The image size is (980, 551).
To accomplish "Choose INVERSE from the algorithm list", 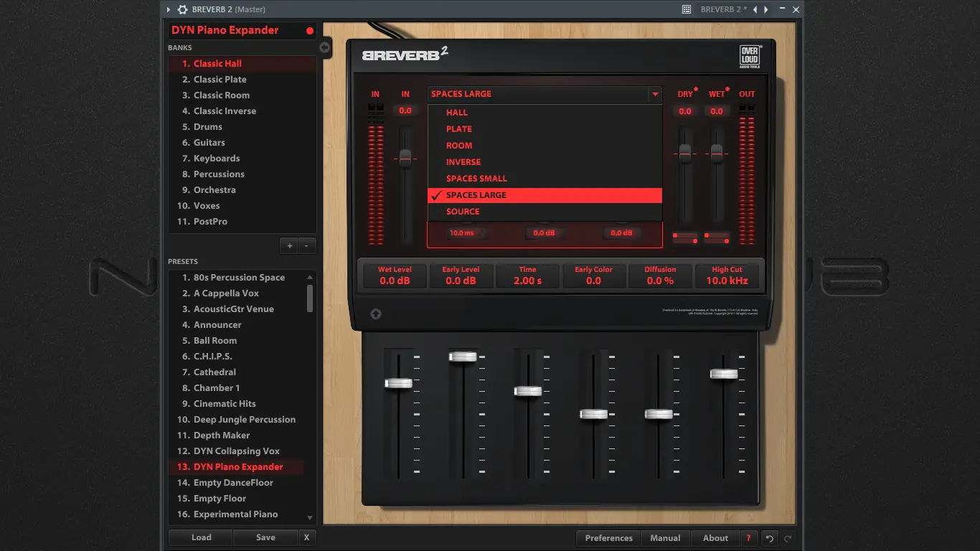I will tap(545, 162).
